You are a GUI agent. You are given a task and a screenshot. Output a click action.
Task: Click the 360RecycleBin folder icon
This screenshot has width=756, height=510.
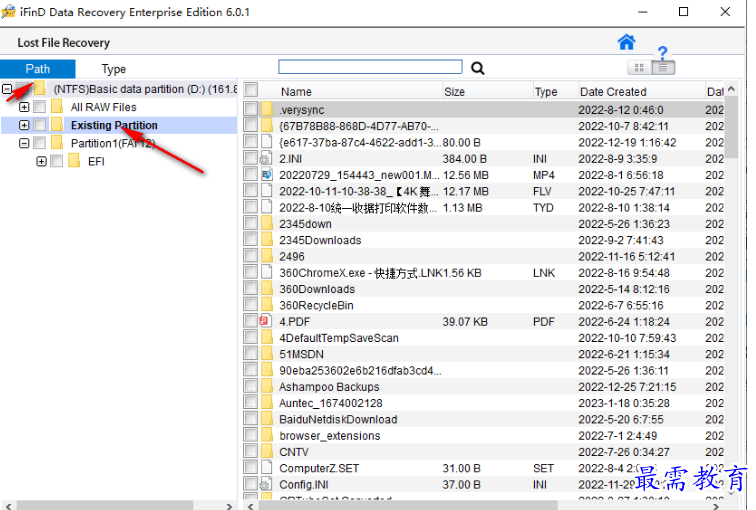267,305
